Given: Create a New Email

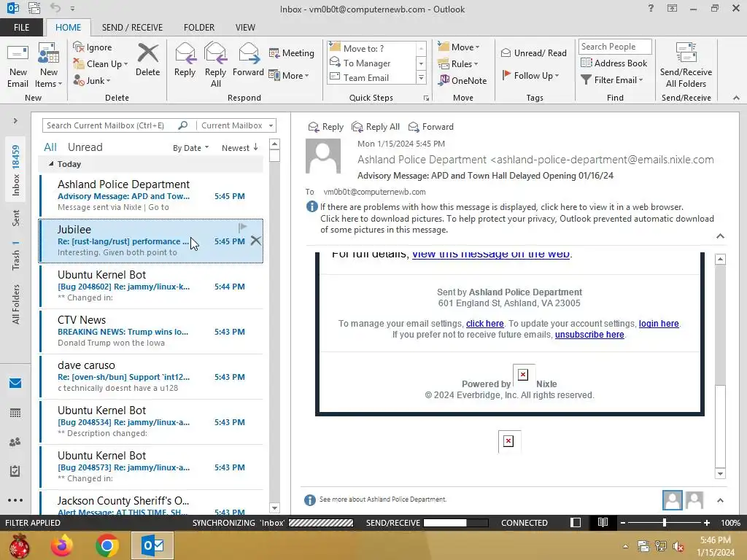Looking at the screenshot, I should tap(18, 66).
